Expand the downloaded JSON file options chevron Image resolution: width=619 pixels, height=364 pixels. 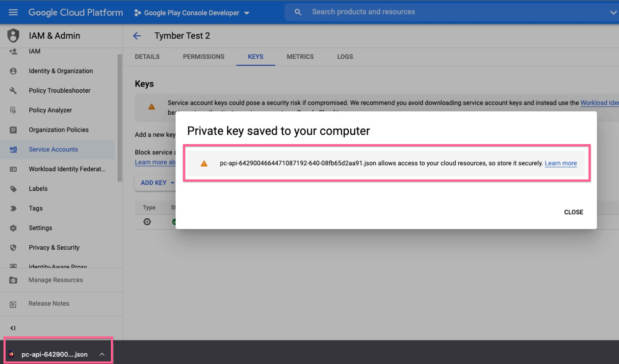[x=102, y=354]
